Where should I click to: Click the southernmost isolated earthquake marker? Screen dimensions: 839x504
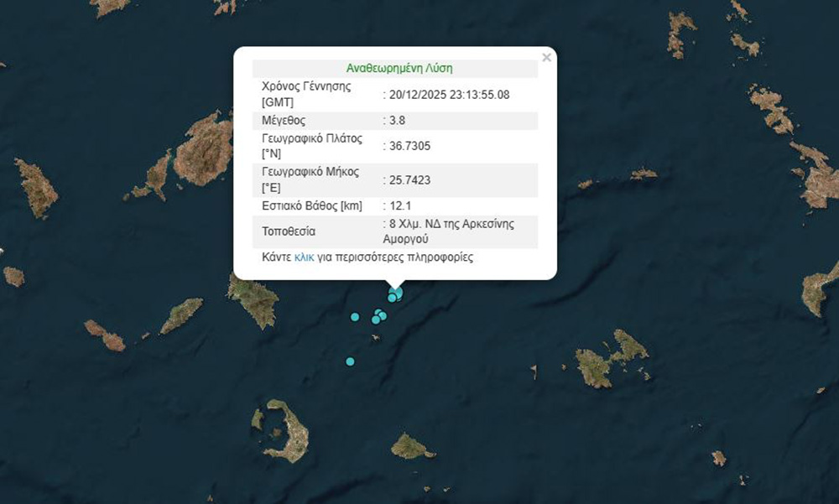(x=350, y=361)
